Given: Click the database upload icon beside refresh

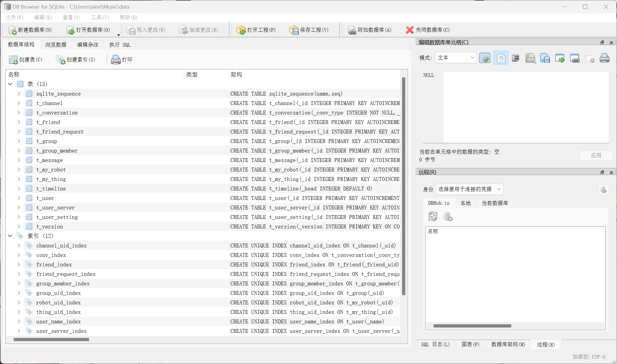Looking at the screenshot, I should 448,217.
